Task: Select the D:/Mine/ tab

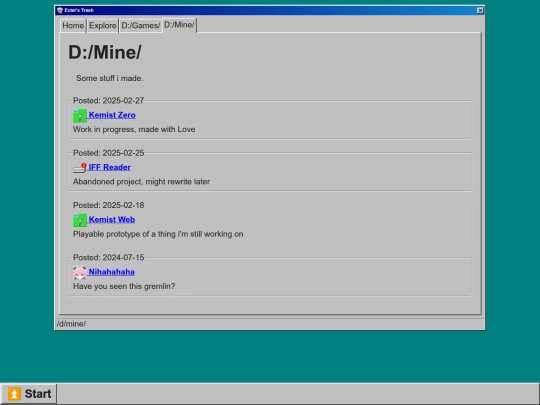Action: pos(179,25)
